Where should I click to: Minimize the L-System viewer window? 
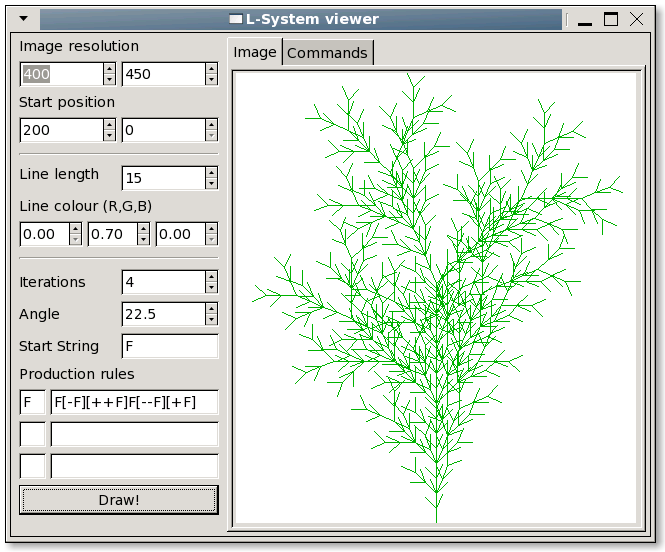[585, 20]
